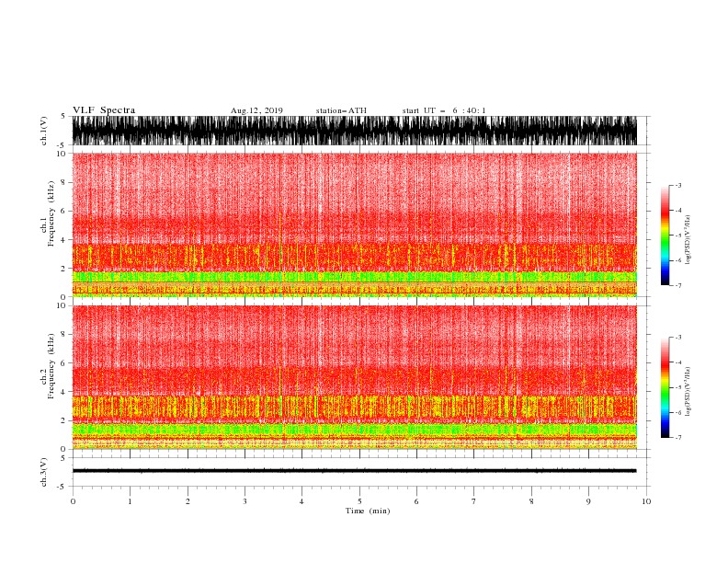
Task: Click the "2" frequency tick on ch.2 spectrogram
Action: click(x=63, y=420)
